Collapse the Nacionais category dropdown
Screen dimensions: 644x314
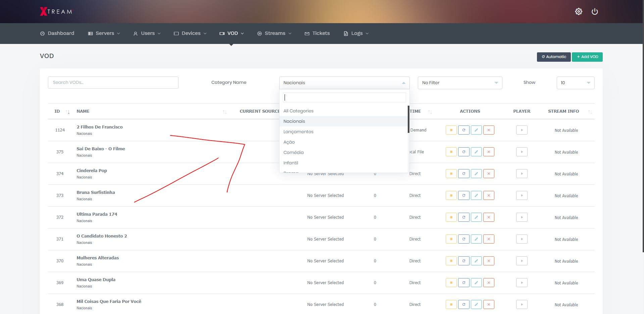pyautogui.click(x=344, y=83)
